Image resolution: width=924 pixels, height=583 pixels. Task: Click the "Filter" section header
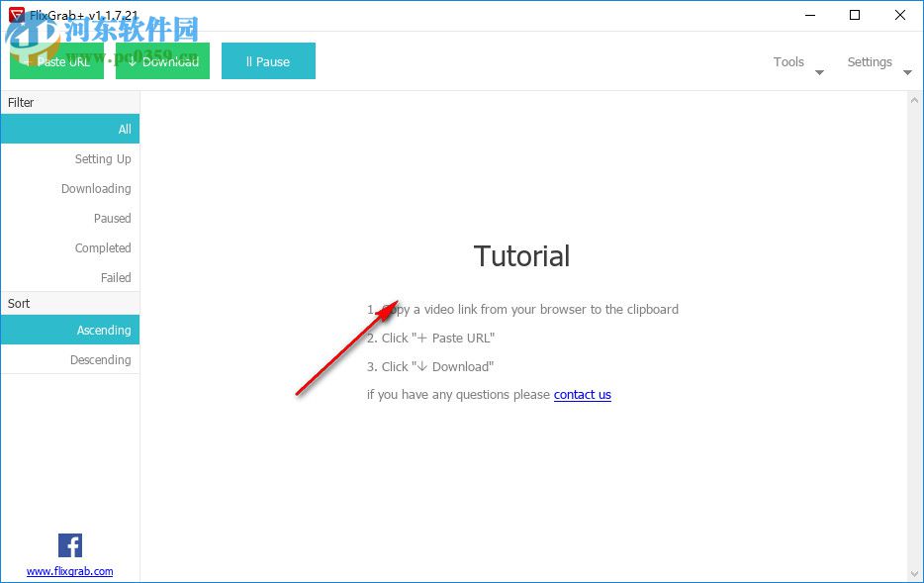tap(70, 103)
